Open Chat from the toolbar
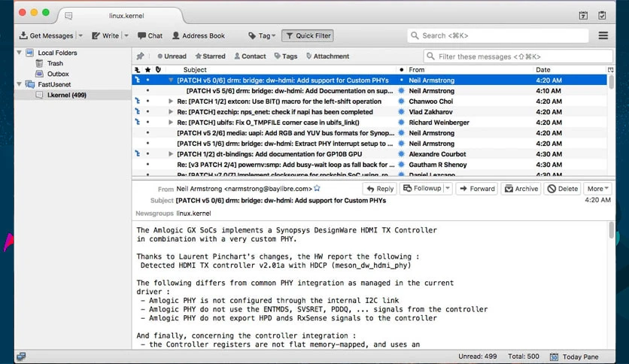This screenshot has width=629, height=364. tap(150, 35)
